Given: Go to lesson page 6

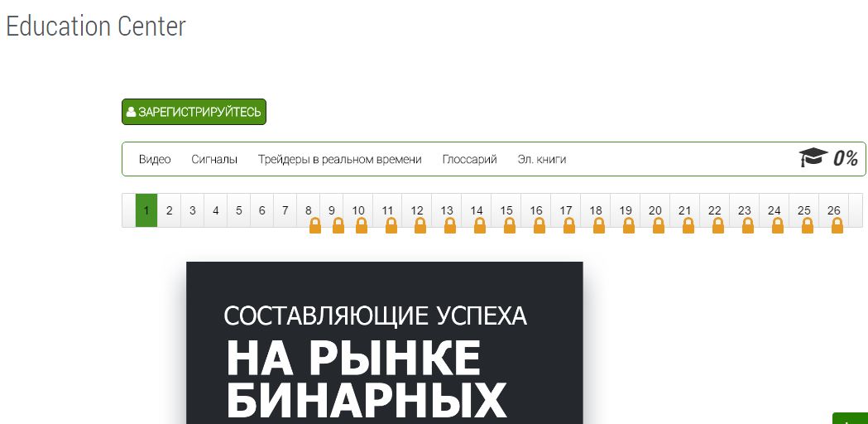Looking at the screenshot, I should tap(261, 210).
